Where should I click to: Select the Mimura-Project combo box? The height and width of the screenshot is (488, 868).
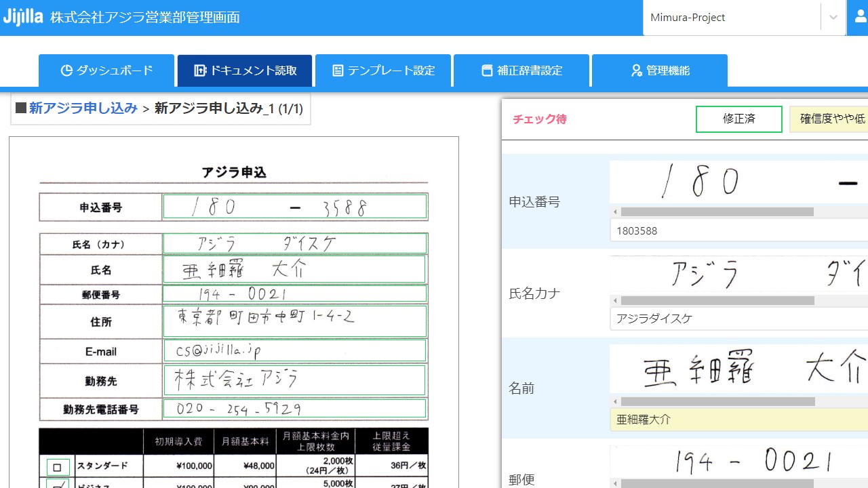[x=744, y=18]
